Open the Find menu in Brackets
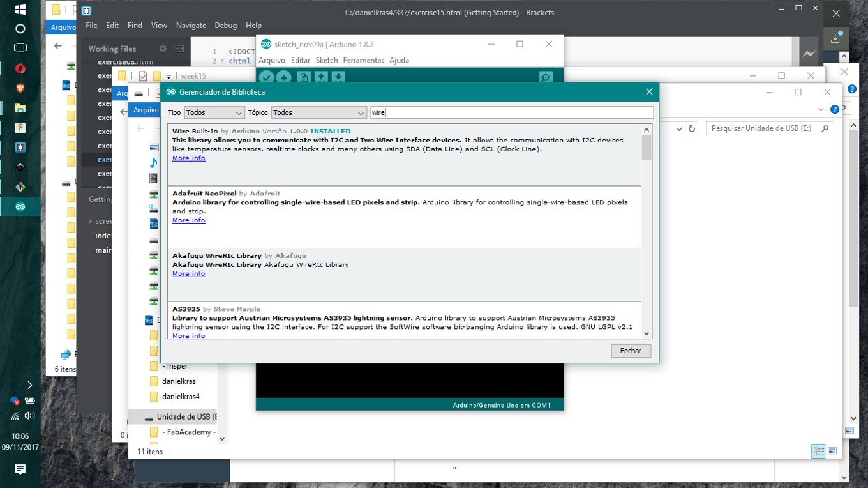 (x=135, y=26)
